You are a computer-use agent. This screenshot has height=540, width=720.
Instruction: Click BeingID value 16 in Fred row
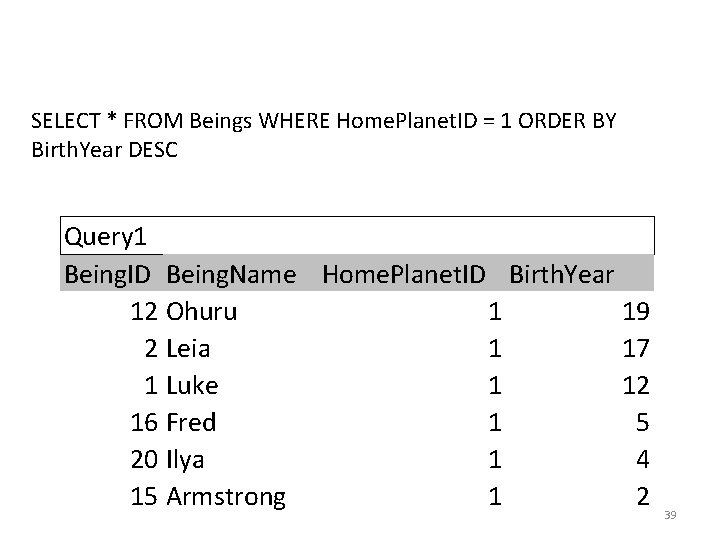[144, 422]
